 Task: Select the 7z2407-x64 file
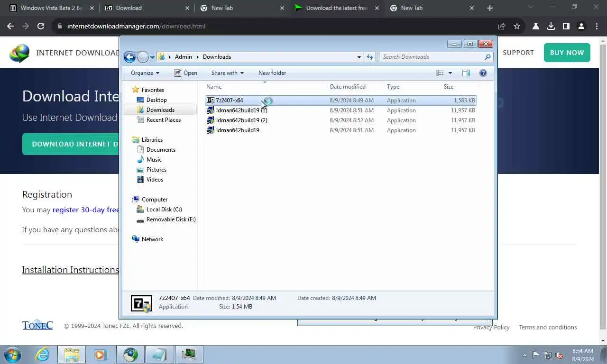pos(340,100)
